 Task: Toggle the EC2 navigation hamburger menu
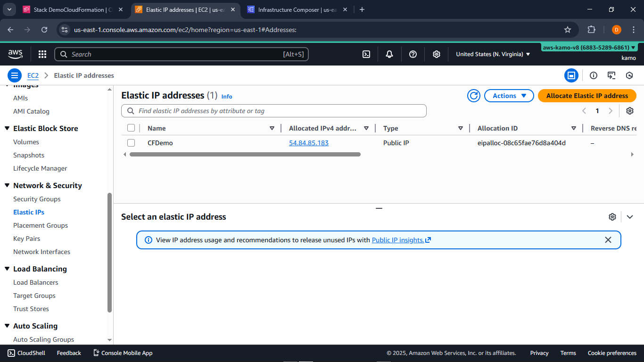pos(15,75)
